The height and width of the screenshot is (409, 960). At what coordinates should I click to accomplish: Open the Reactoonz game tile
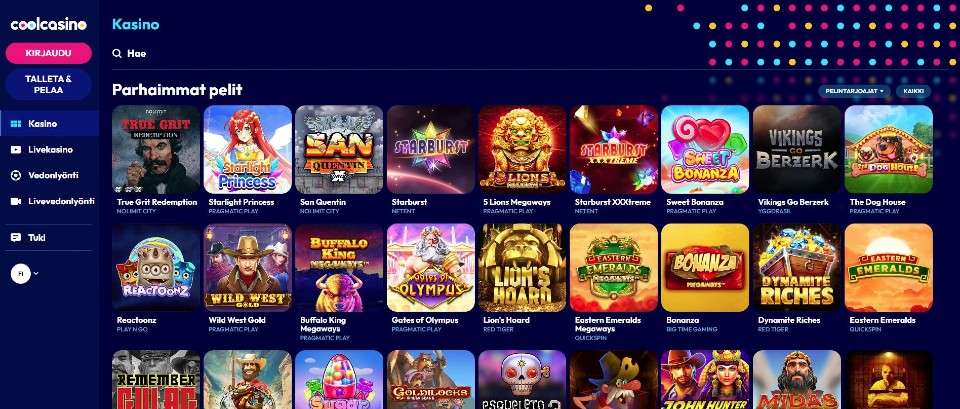point(156,268)
